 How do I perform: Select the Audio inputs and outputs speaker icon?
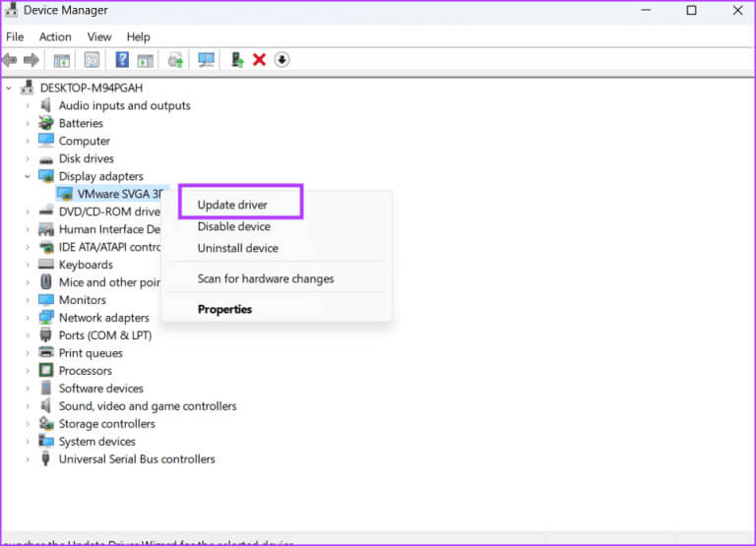tap(46, 105)
